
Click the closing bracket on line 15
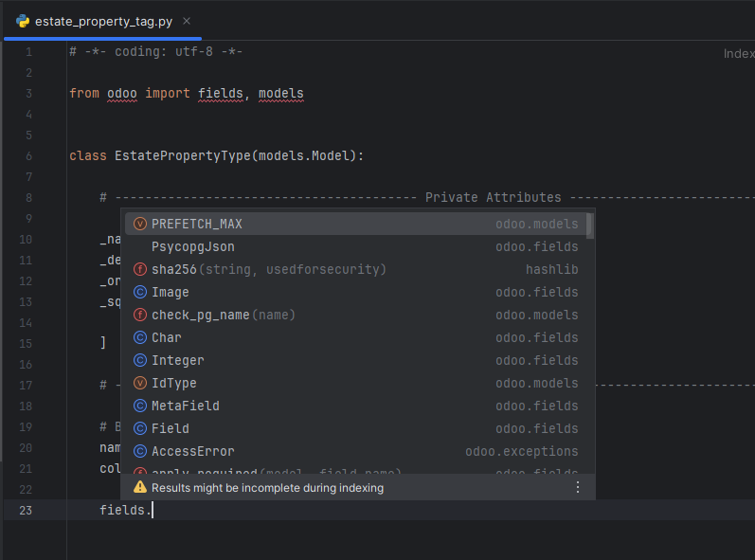point(103,343)
